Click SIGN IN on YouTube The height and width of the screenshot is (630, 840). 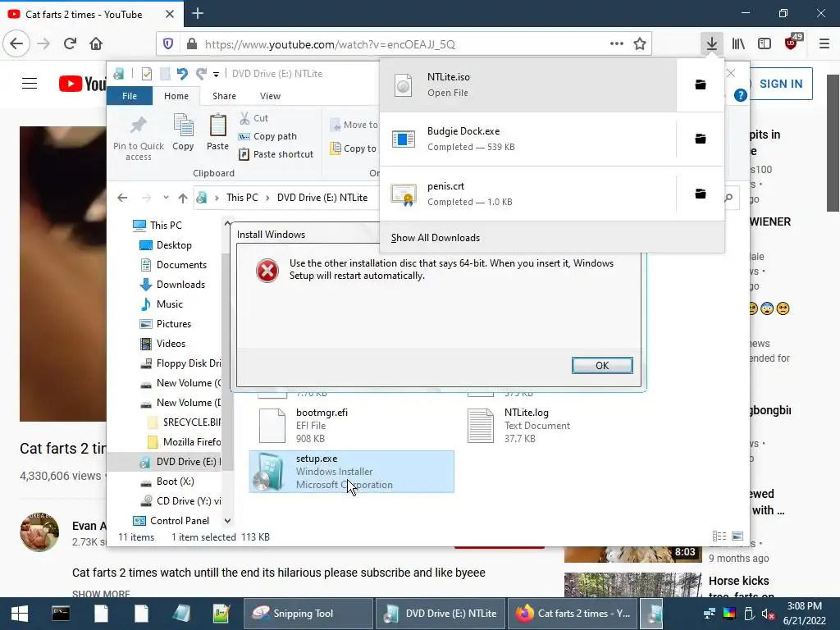tap(781, 84)
